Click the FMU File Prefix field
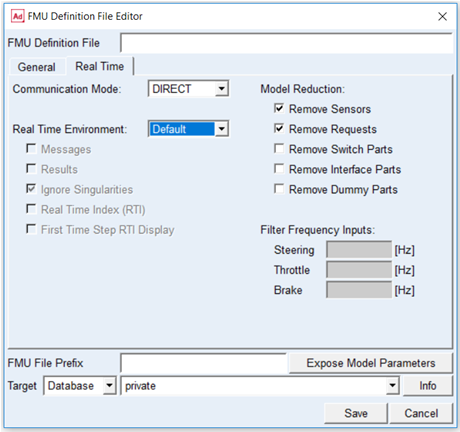The image size is (460, 432). (x=204, y=363)
